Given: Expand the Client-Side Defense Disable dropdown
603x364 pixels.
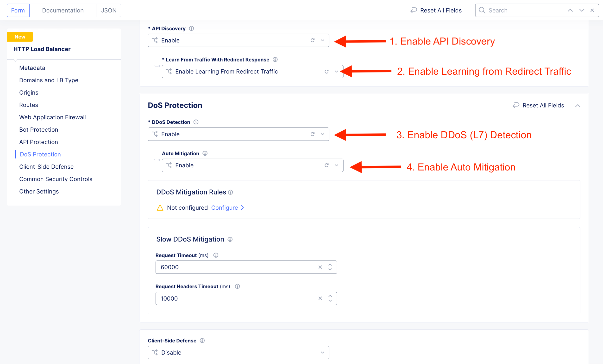Looking at the screenshot, I should click(323, 352).
